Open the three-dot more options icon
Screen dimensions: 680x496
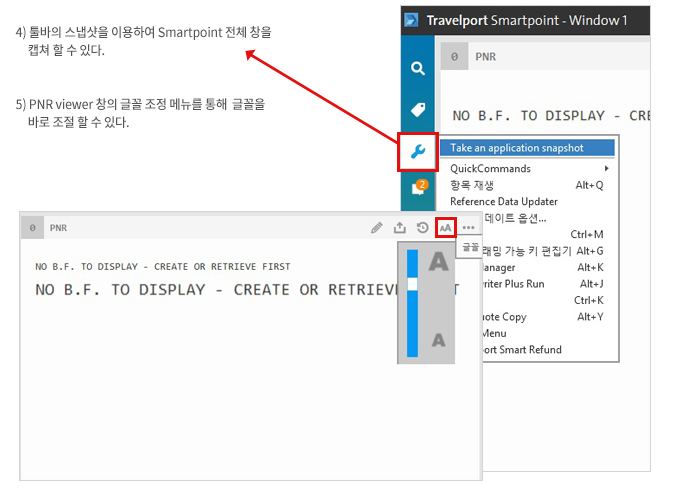pyautogui.click(x=468, y=228)
